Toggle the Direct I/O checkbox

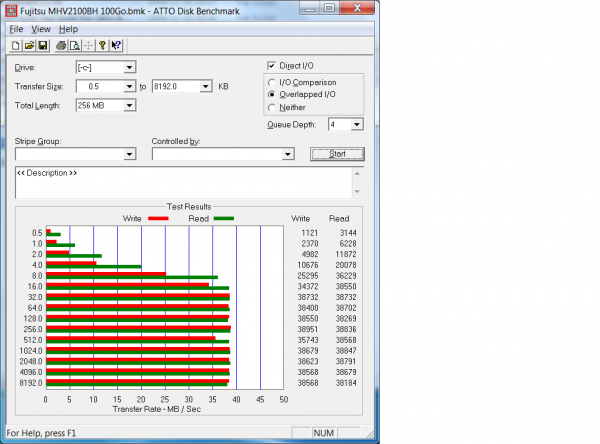click(x=271, y=65)
